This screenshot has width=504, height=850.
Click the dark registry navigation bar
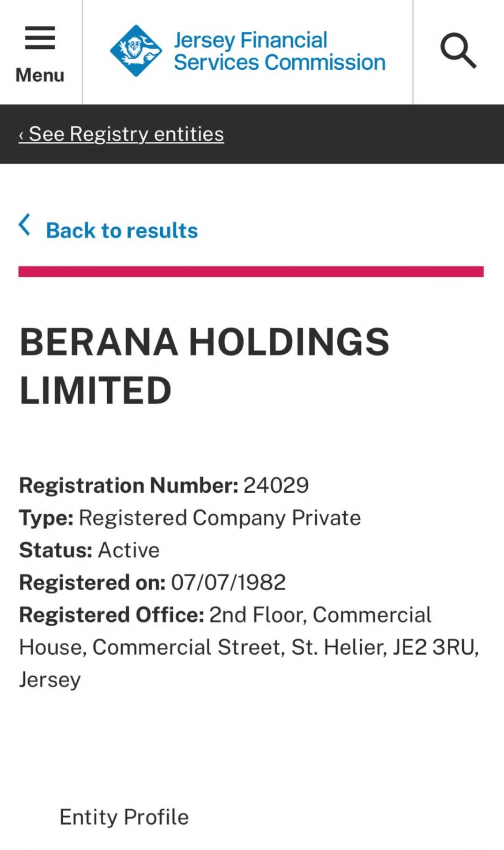(252, 134)
